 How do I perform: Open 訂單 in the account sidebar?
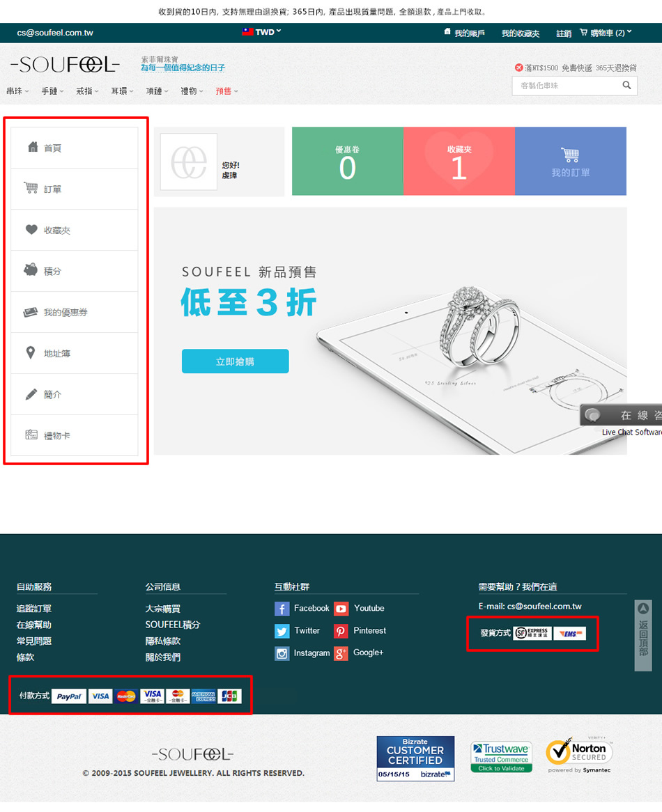pyautogui.click(x=75, y=189)
